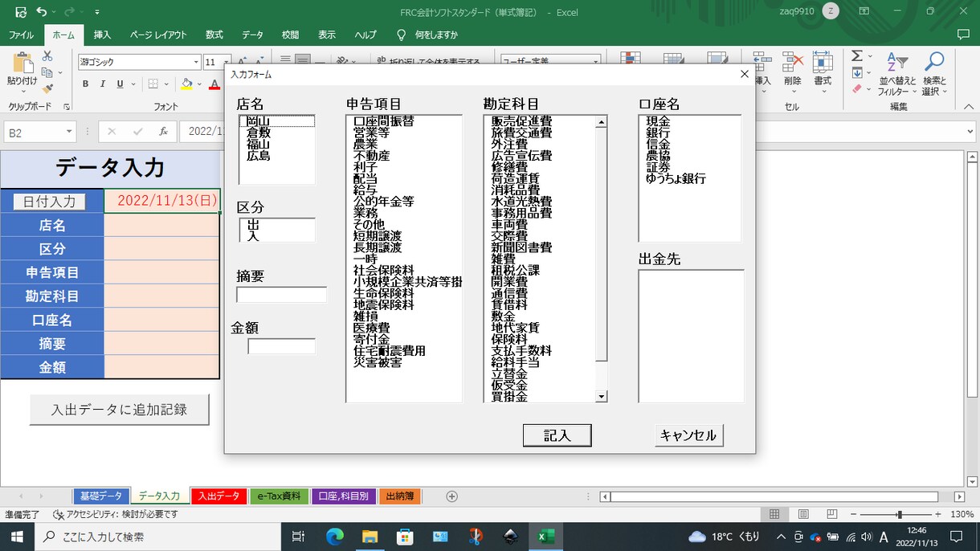Screen dimensions: 980x551
Task: Click the Paste (貼り付け) clipboard icon
Action: click(x=22, y=63)
